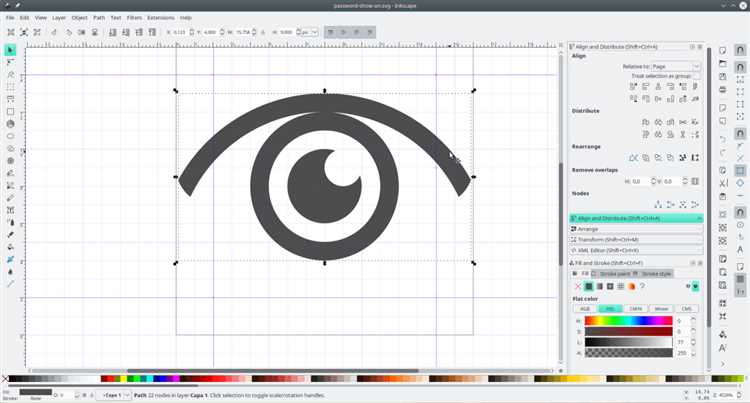Expand the Transform (Shift+Ctrl+M) panel
The width and height of the screenshot is (750, 403).
(636, 240)
